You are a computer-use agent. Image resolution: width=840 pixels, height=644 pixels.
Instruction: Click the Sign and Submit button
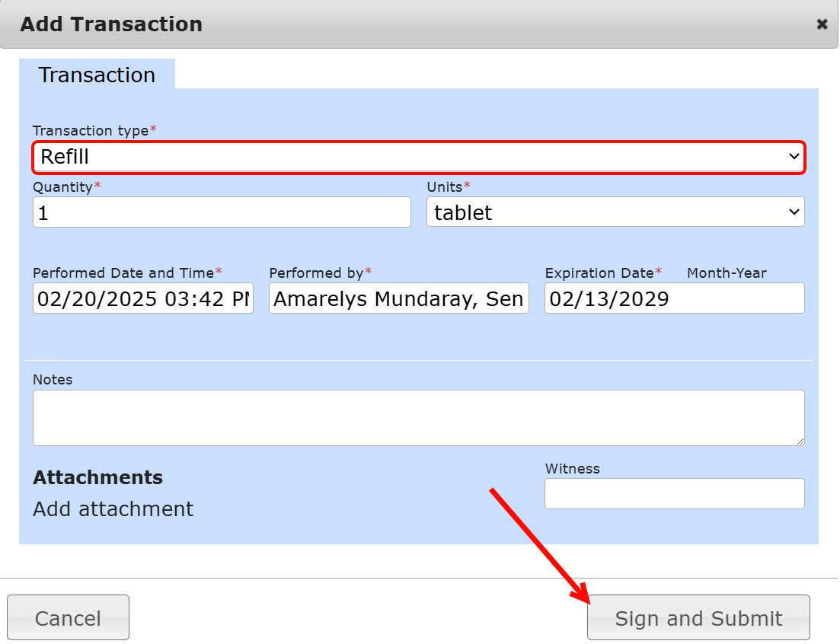pyautogui.click(x=698, y=618)
